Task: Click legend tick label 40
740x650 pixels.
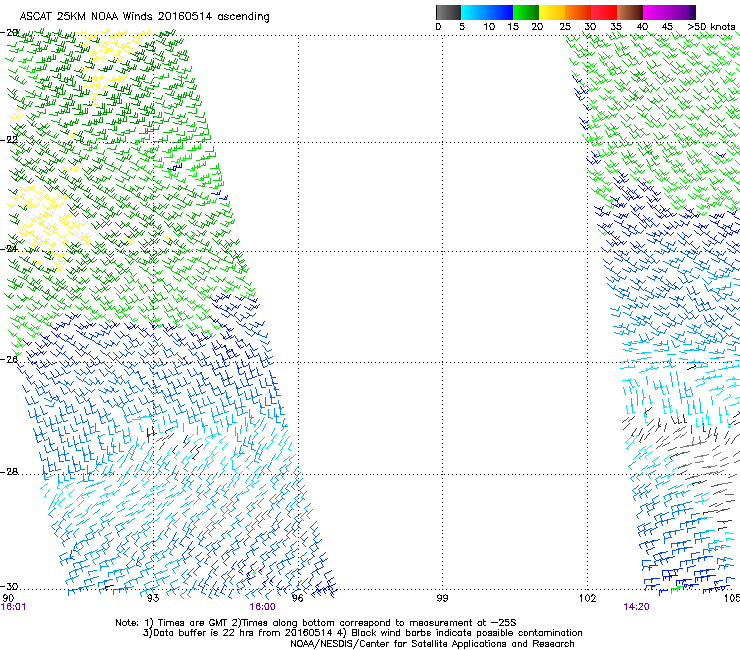Action: point(642,27)
